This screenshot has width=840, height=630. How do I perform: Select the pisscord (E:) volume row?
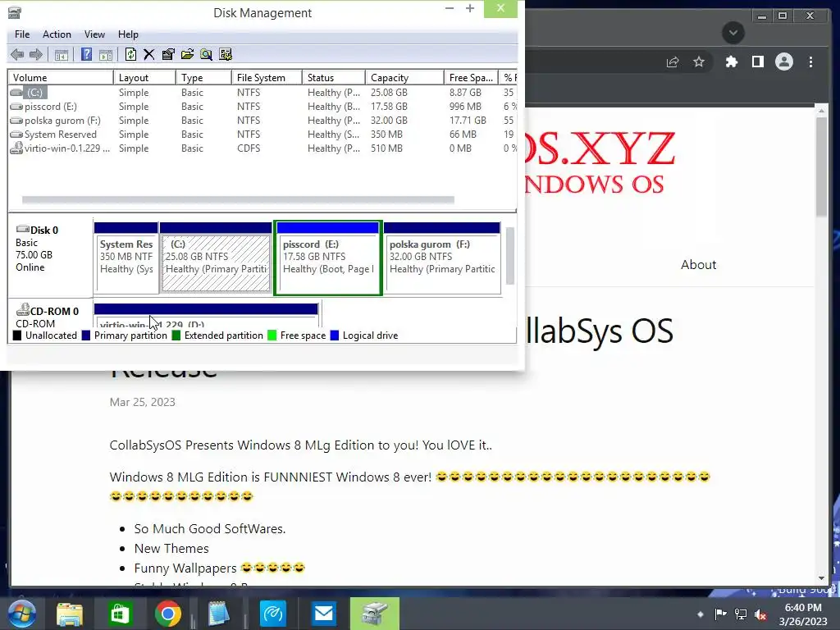pos(262,107)
